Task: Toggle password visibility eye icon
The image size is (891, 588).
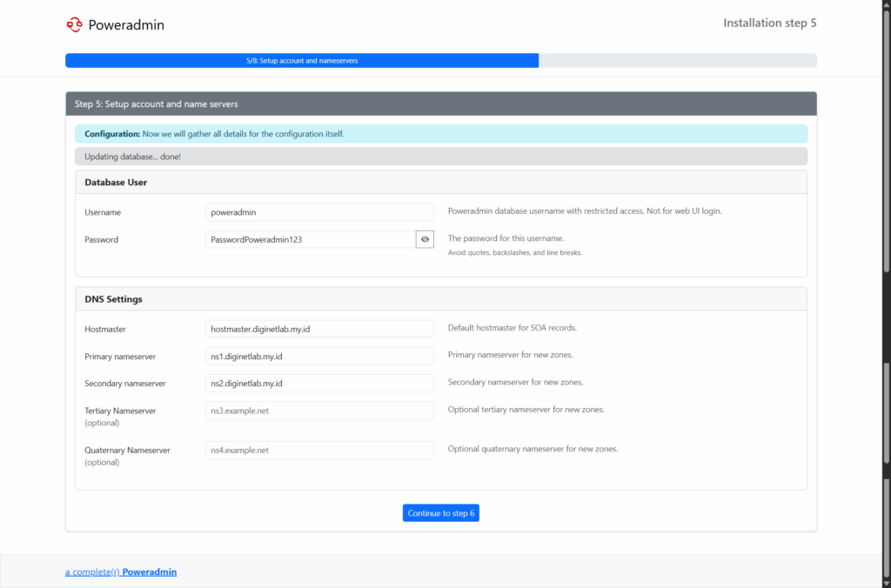Action: tap(425, 239)
